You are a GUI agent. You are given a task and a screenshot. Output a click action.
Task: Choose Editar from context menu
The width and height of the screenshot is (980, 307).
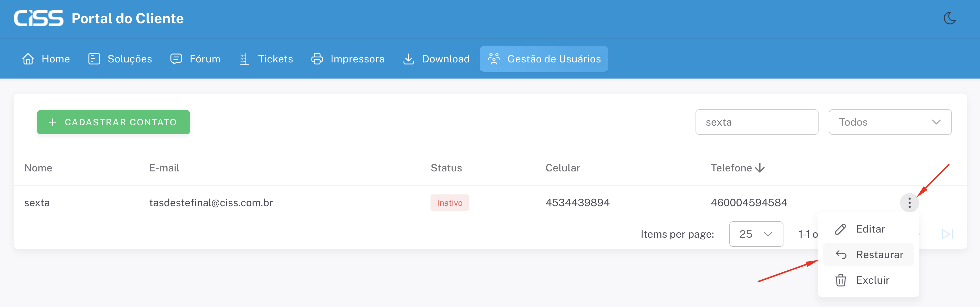pyautogui.click(x=870, y=229)
